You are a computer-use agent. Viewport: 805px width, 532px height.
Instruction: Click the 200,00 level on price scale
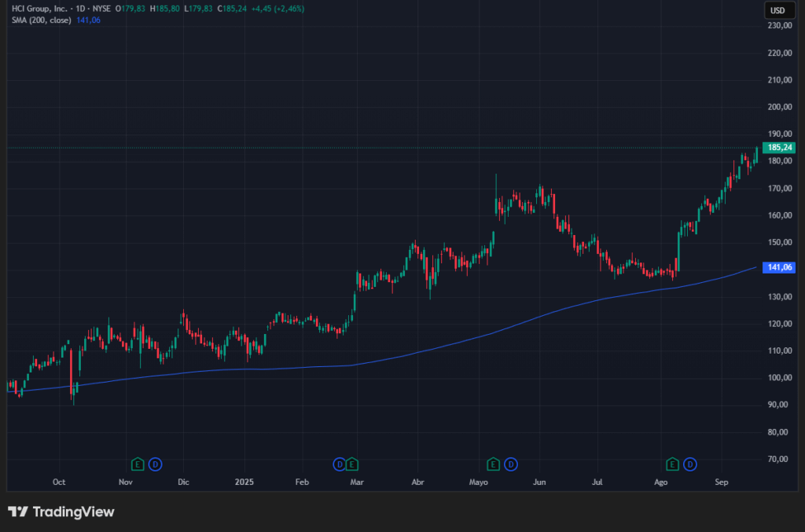pyautogui.click(x=779, y=107)
